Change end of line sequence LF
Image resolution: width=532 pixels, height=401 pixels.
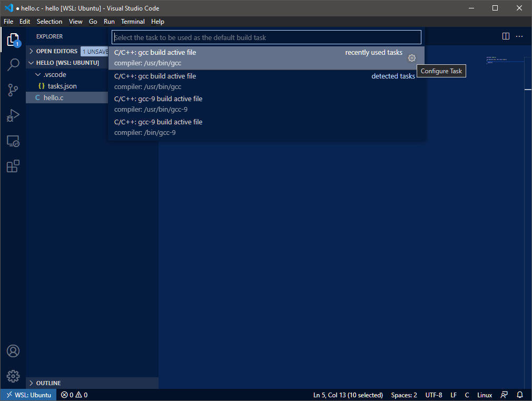tap(454, 395)
